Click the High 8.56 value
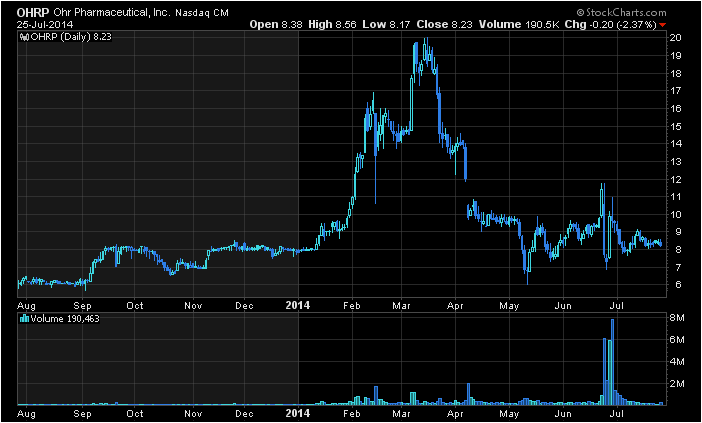 click(332, 25)
